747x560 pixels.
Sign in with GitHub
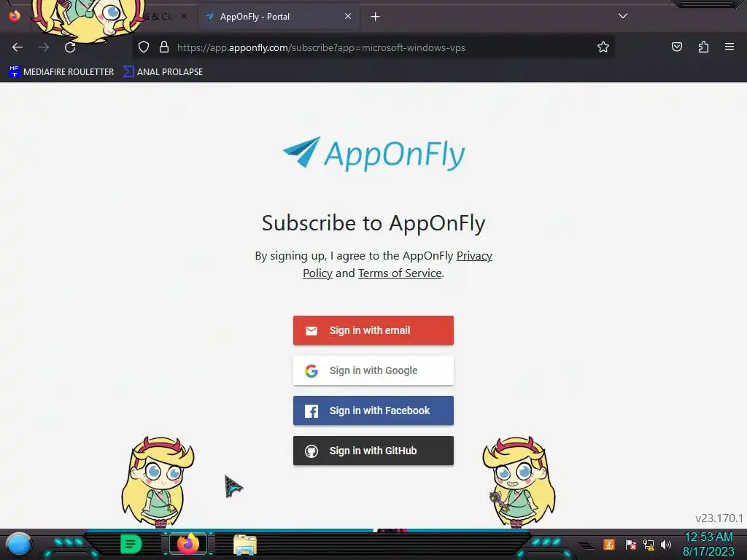(373, 451)
